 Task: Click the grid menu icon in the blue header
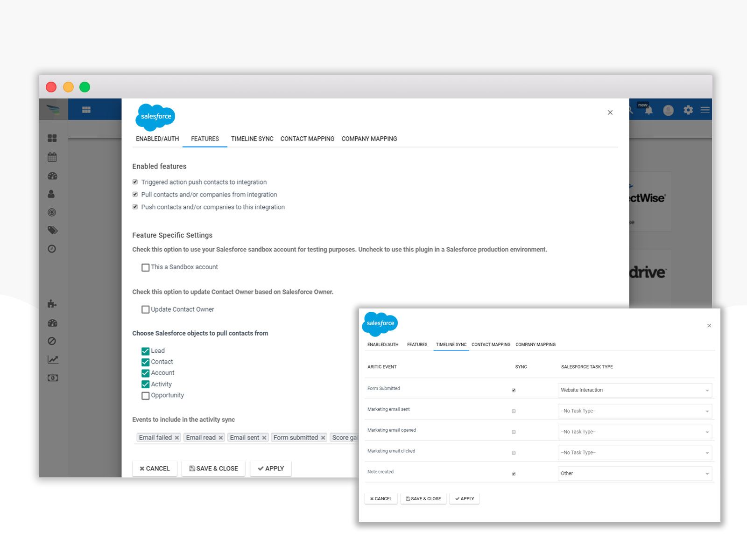coord(86,110)
